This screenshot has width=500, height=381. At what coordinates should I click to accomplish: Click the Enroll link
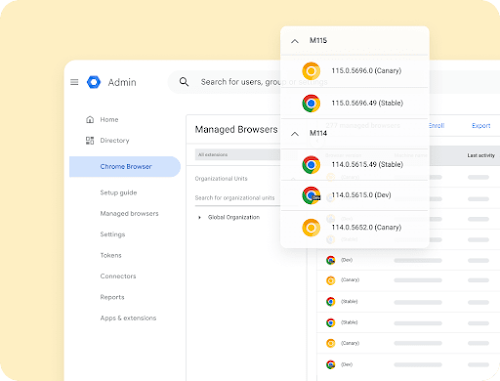436,126
